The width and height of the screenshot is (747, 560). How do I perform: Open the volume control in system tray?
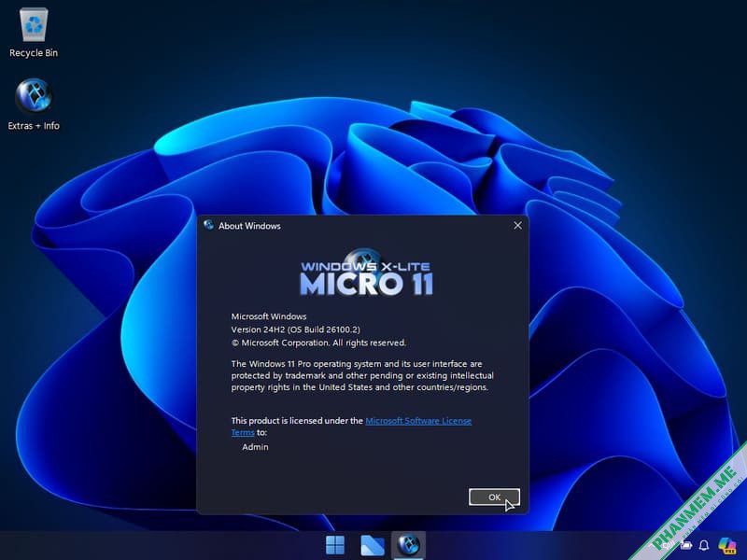[x=669, y=545]
